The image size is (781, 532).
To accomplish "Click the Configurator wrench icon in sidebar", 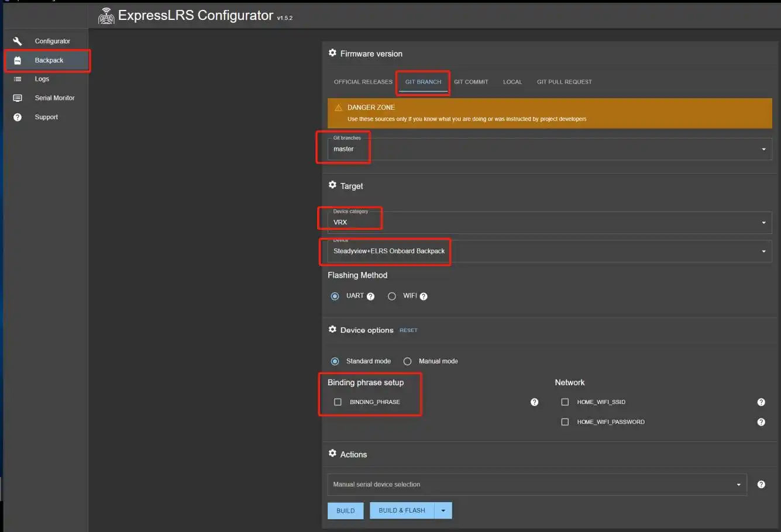I will pyautogui.click(x=18, y=41).
